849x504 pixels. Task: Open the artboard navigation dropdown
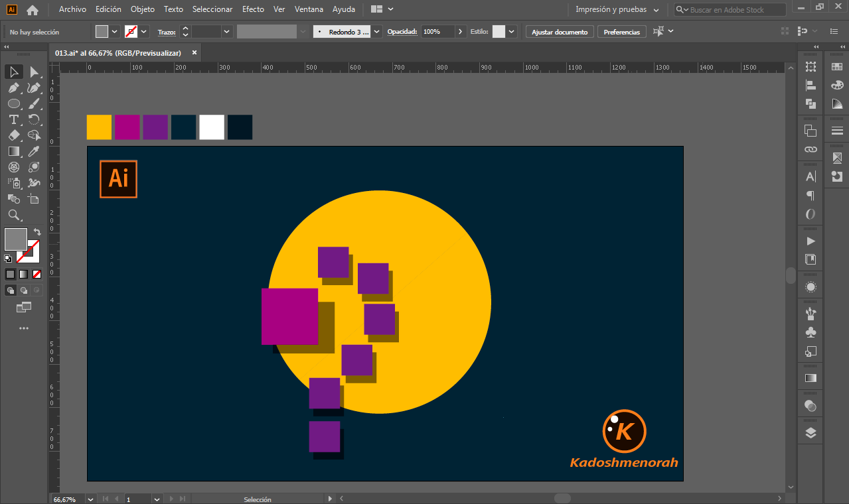pos(157,499)
